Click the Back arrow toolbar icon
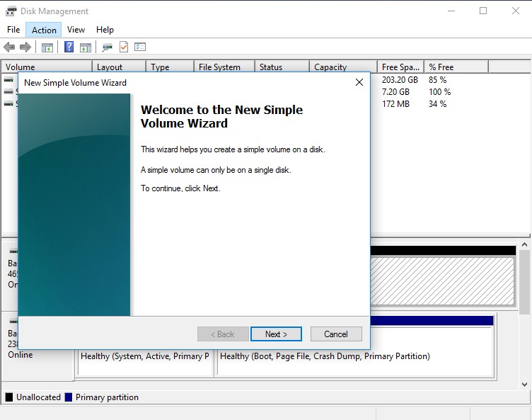This screenshot has height=420, width=532. pyautogui.click(x=9, y=47)
